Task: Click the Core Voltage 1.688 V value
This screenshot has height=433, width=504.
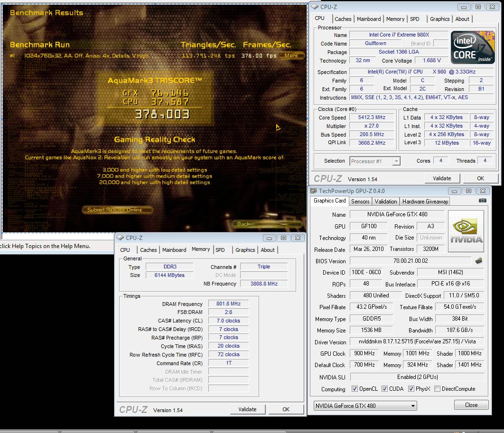Action: point(432,60)
